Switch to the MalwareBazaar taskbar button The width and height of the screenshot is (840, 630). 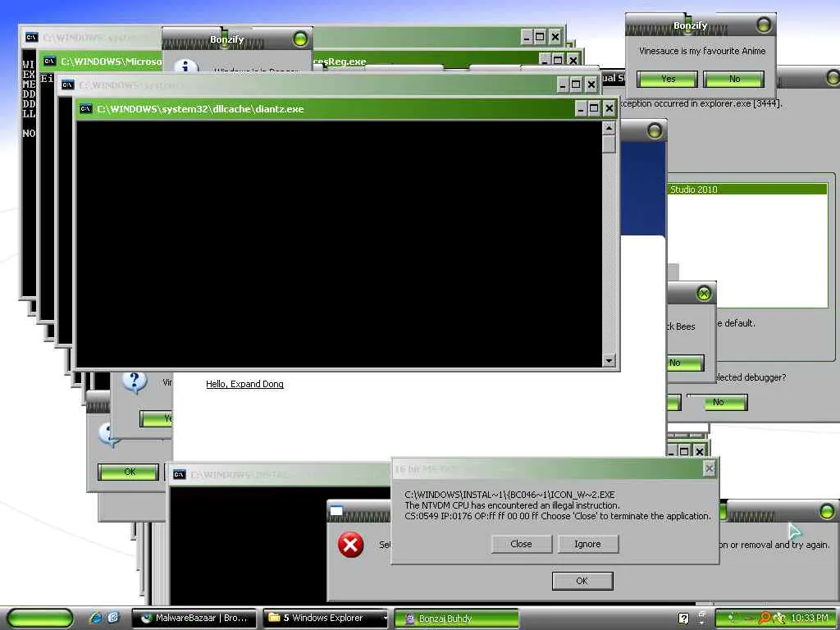tap(195, 619)
